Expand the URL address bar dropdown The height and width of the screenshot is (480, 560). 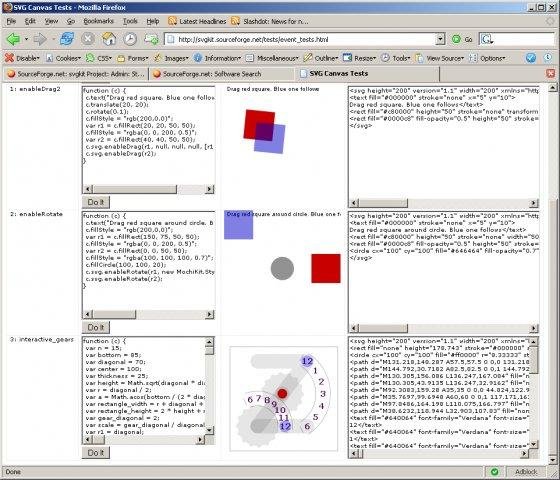point(440,39)
